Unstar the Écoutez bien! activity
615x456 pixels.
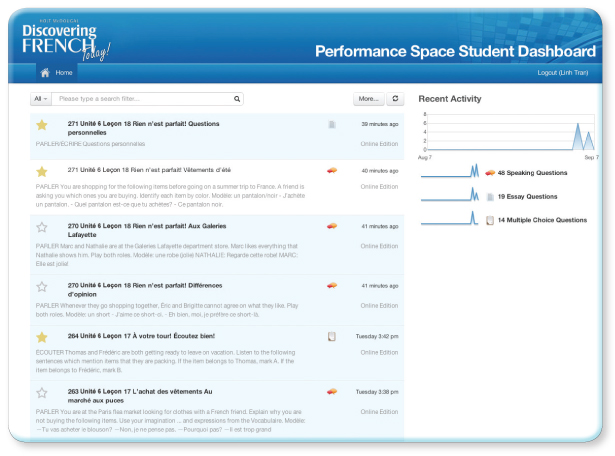click(x=42, y=337)
